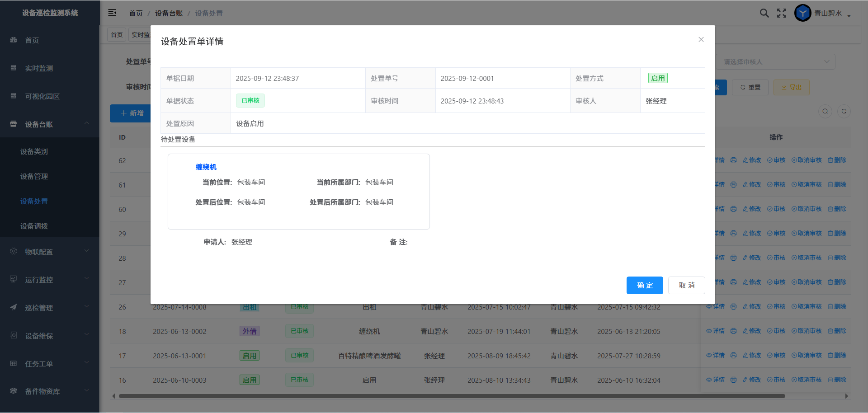Expand the 巡检管理 sidebar menu

tap(50, 308)
